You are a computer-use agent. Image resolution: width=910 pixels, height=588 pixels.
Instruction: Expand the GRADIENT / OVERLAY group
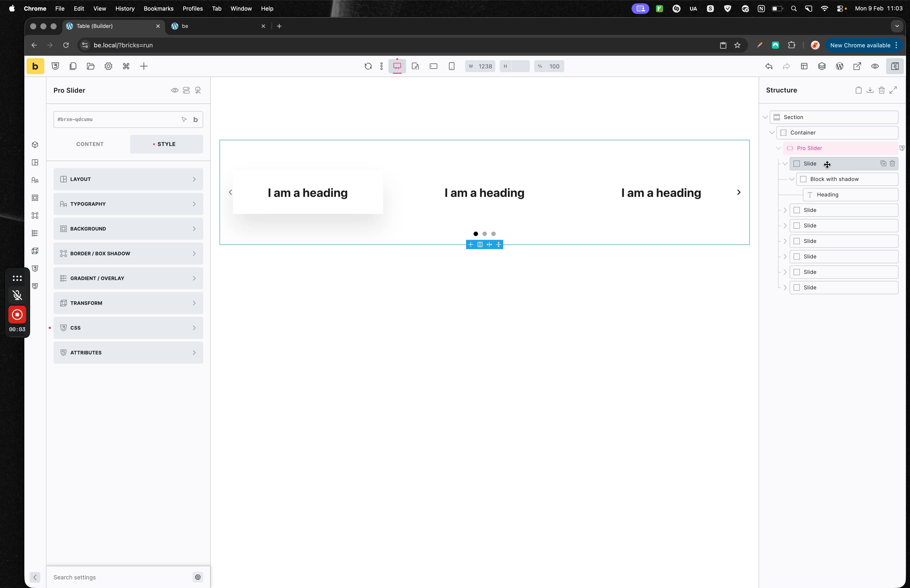(x=128, y=278)
